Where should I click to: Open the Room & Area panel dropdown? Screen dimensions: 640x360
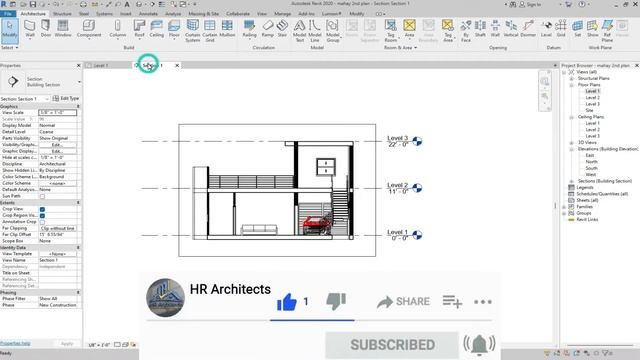tap(400, 48)
